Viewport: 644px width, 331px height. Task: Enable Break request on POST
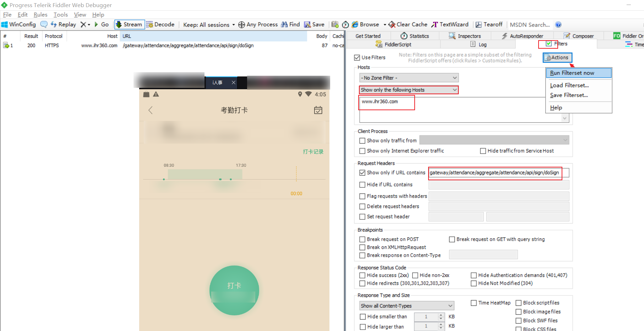click(x=362, y=239)
